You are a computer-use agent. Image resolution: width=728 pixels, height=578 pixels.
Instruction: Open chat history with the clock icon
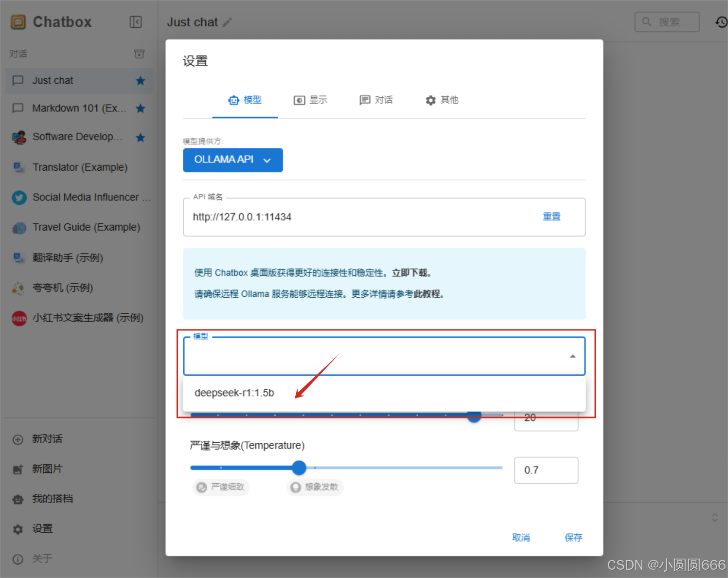pos(721,22)
